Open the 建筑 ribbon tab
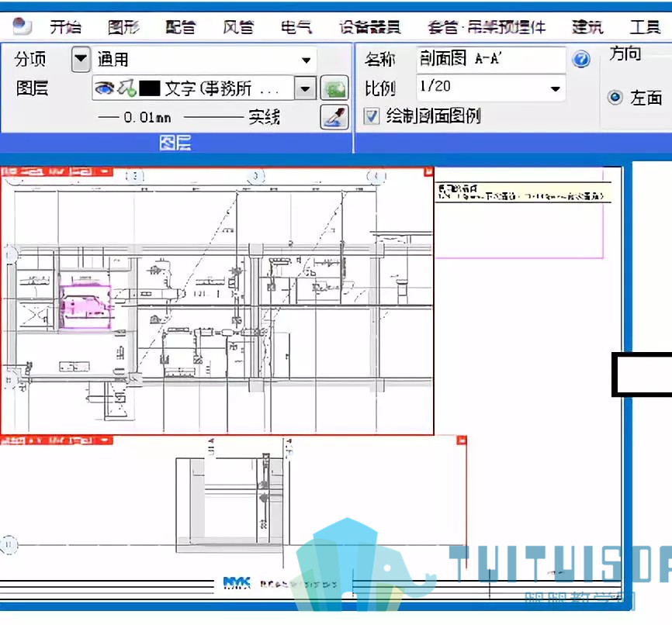672x625 pixels. pyautogui.click(x=587, y=27)
